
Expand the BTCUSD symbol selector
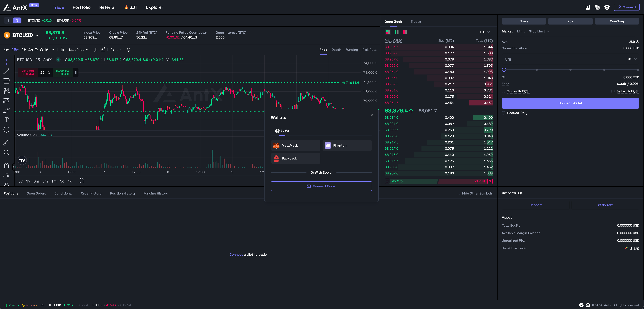tap(37, 35)
